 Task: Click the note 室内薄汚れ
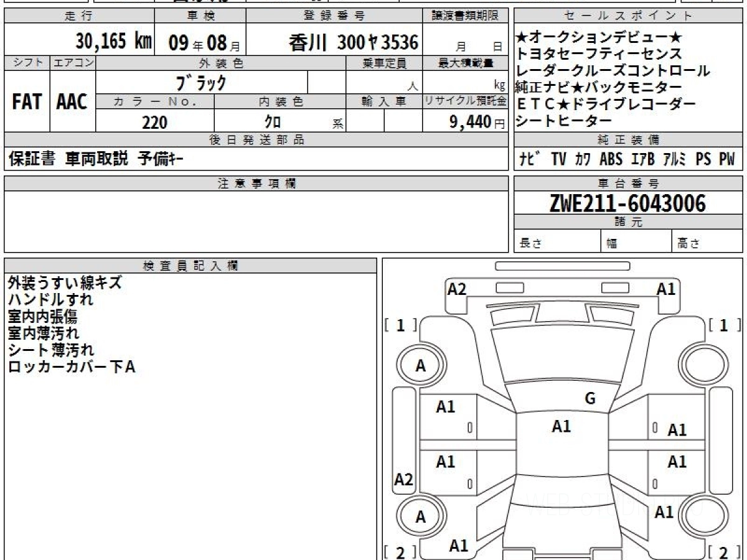pyautogui.click(x=43, y=333)
